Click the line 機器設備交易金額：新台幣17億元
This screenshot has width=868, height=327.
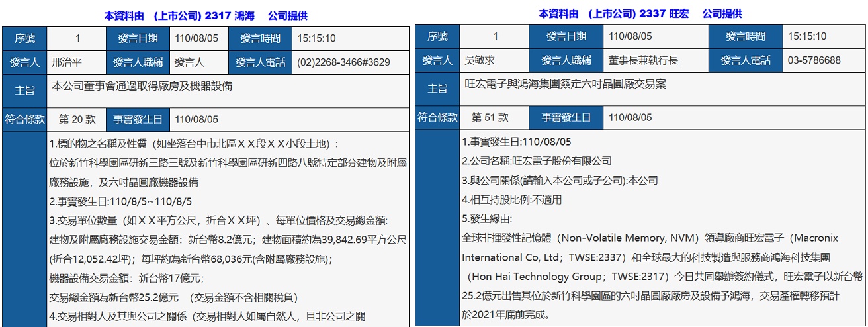126,278
